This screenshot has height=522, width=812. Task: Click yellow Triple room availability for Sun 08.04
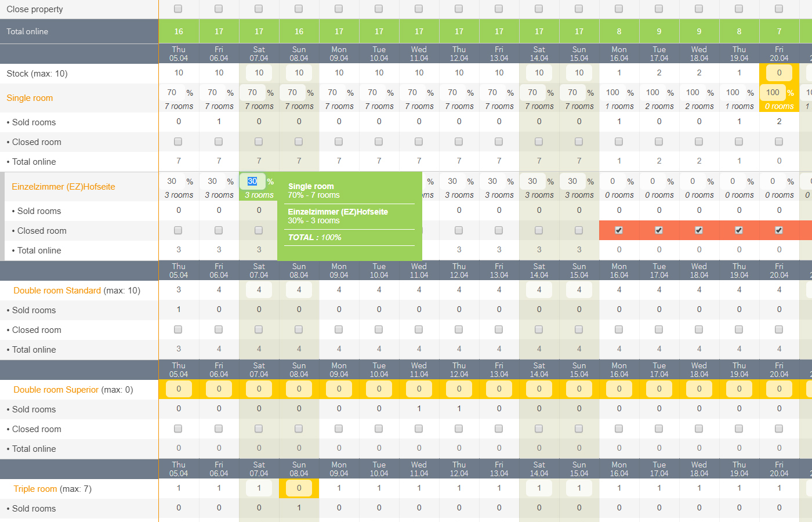(299, 488)
